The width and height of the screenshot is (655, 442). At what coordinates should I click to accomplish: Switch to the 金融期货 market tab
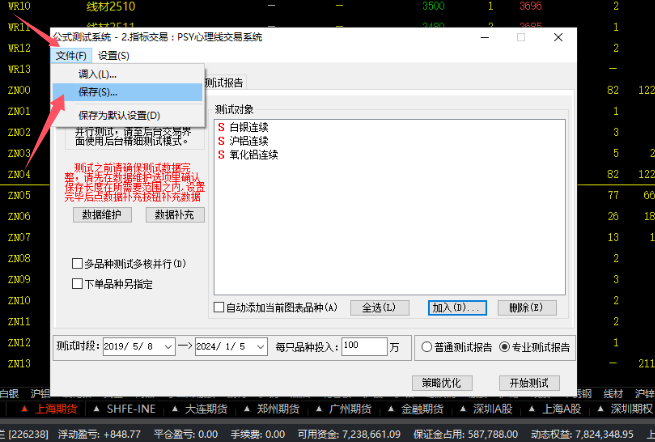(x=422, y=409)
